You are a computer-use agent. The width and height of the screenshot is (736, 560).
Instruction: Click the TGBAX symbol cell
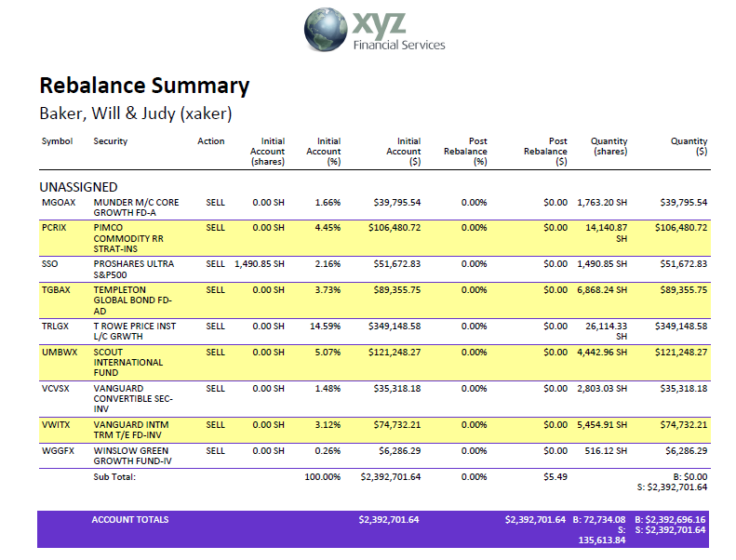pos(57,289)
